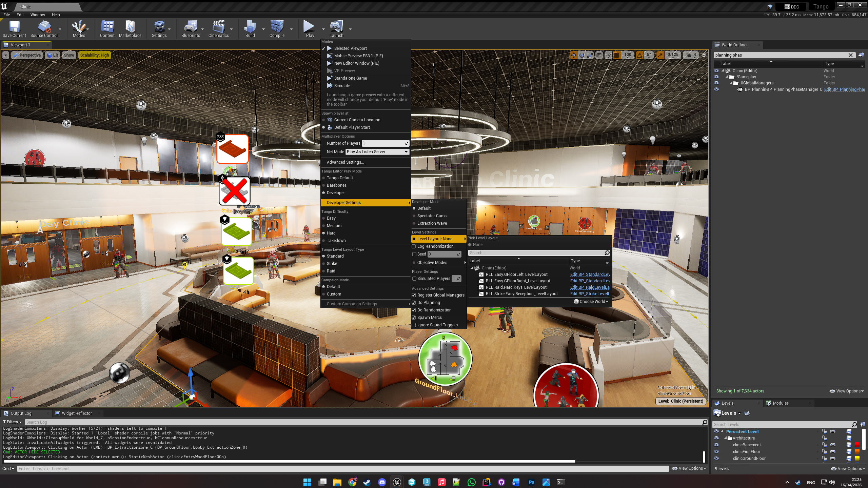Image resolution: width=868 pixels, height=488 pixels.
Task: Uncheck the Spawn Mercs checkbox
Action: [414, 318]
